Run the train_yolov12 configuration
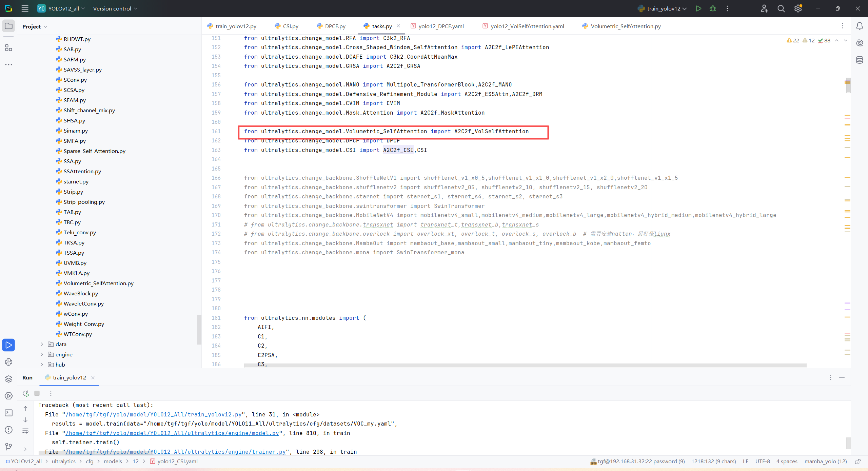This screenshot has width=868, height=471. [x=698, y=8]
